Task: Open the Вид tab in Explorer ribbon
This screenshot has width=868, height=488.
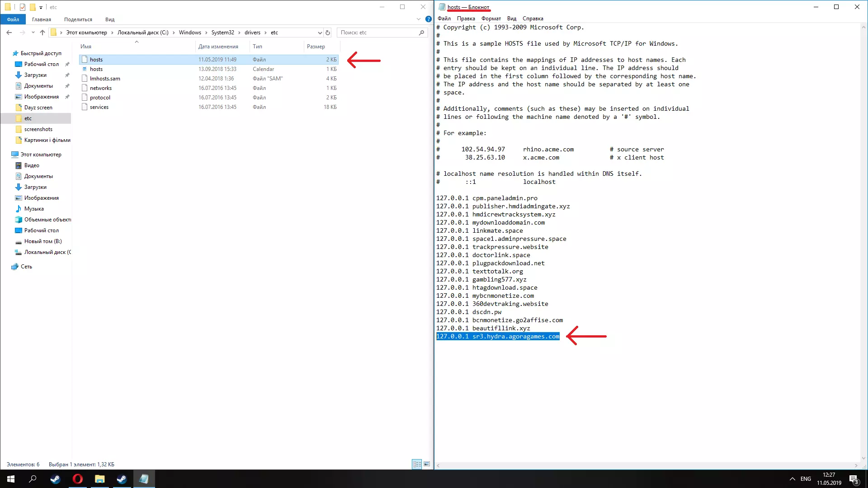Action: pos(109,19)
